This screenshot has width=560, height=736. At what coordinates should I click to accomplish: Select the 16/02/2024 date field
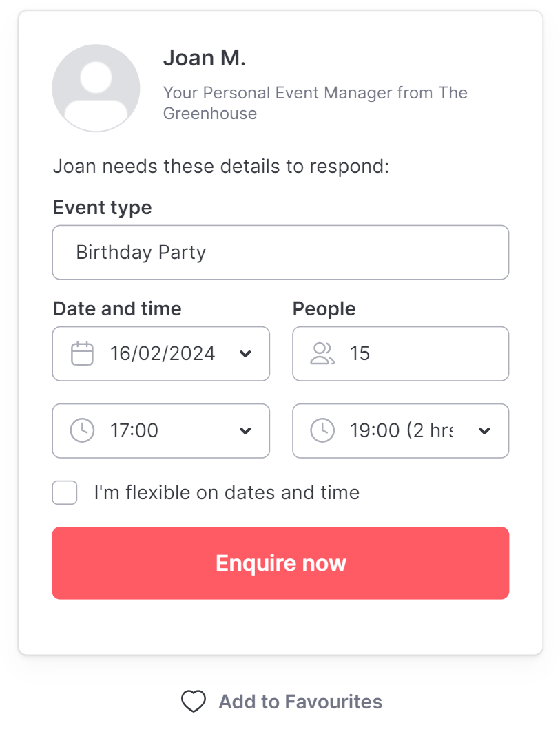click(161, 354)
